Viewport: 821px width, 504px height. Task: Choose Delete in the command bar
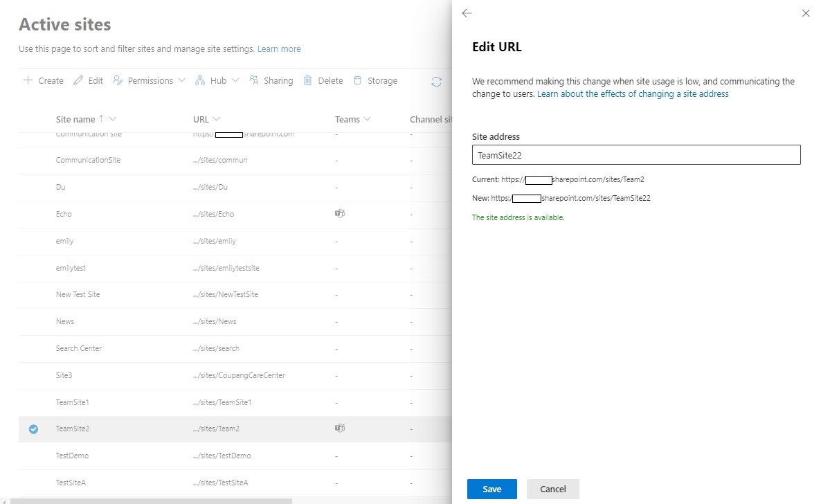323,81
